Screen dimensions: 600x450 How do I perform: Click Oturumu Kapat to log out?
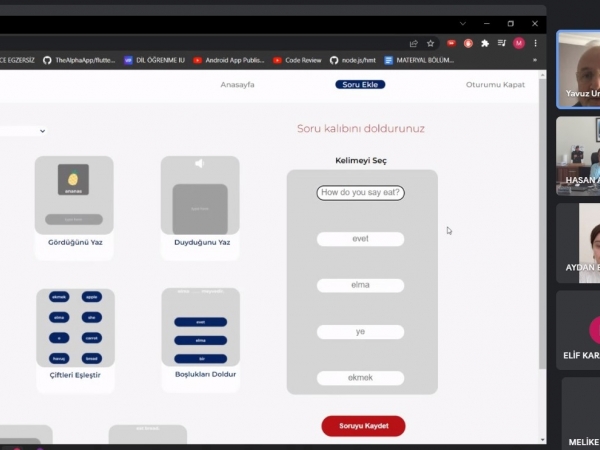495,85
